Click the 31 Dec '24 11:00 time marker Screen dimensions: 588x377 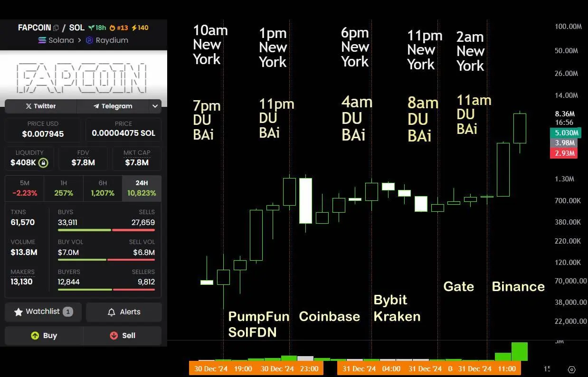[x=488, y=368]
